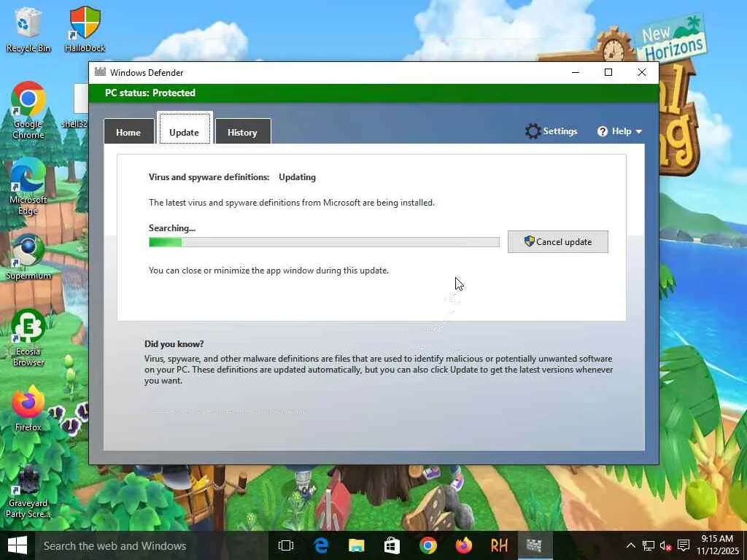Launch Firefox from the taskbar
The height and width of the screenshot is (560, 747).
point(463,545)
